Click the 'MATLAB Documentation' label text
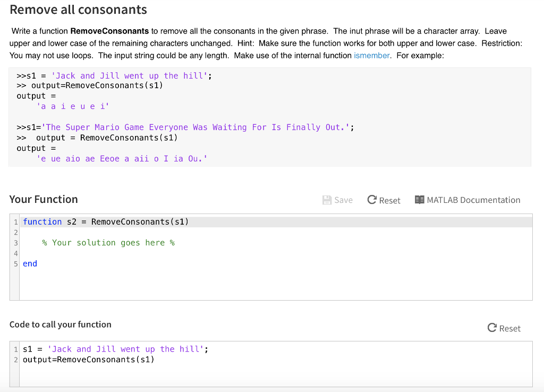Viewport: 544px width, 392px height. point(473,200)
